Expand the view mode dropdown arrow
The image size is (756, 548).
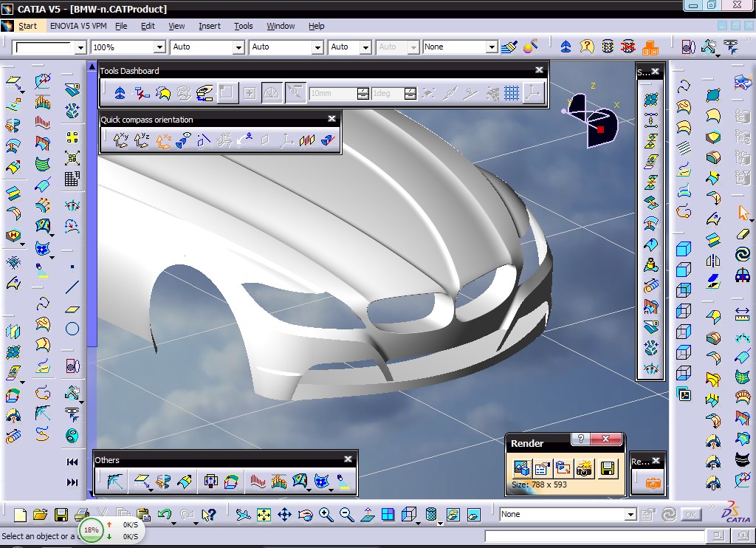click(440, 522)
